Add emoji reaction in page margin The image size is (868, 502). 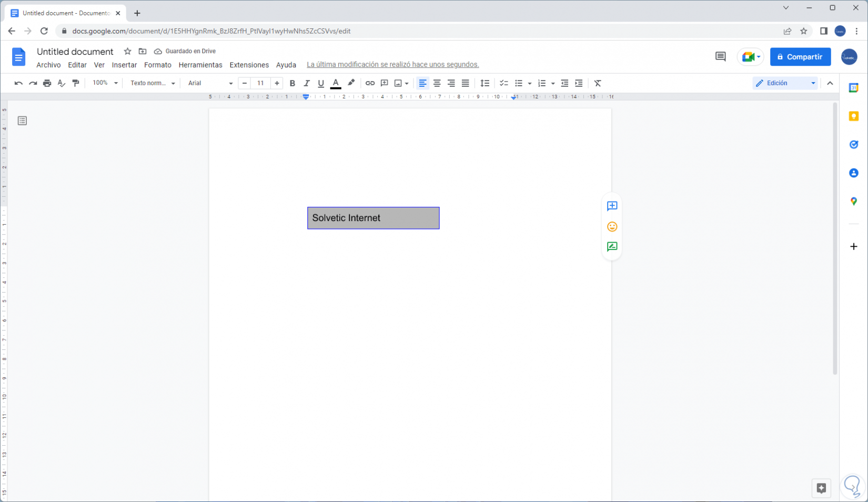[x=612, y=227]
